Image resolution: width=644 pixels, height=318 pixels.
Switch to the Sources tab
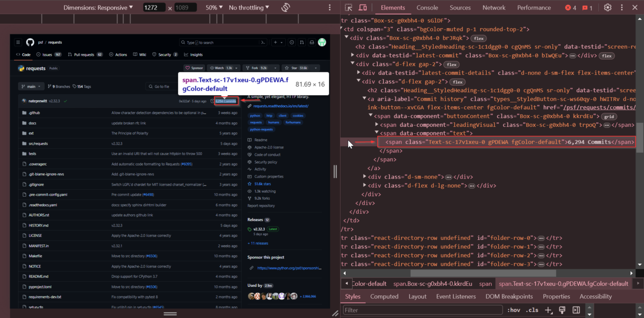460,8
